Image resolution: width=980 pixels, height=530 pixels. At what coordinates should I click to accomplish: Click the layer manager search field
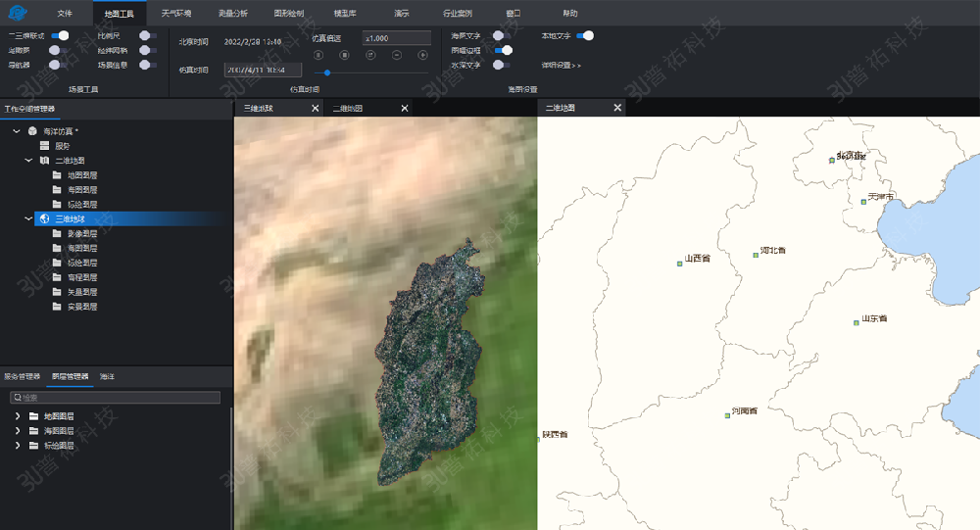coord(116,398)
